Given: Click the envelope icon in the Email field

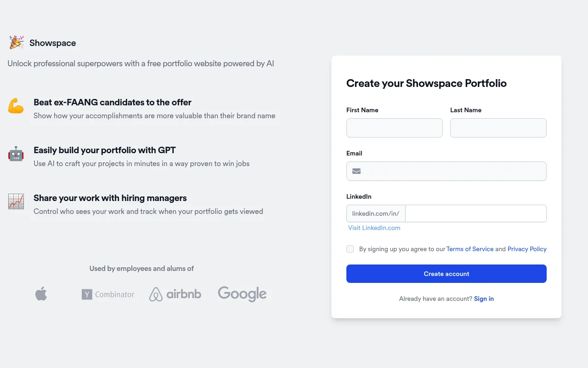Looking at the screenshot, I should pos(356,171).
